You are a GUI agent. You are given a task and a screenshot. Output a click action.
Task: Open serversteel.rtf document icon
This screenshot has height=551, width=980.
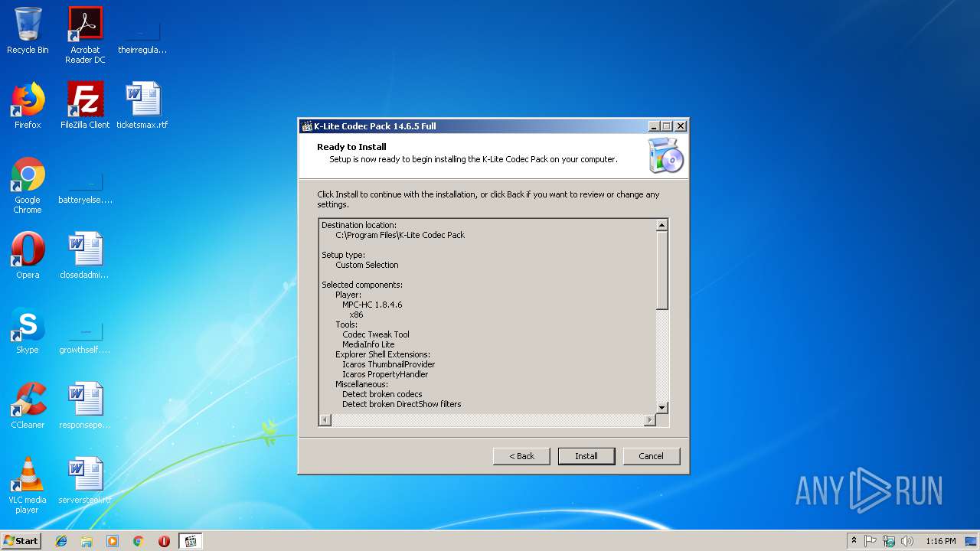[x=85, y=481]
